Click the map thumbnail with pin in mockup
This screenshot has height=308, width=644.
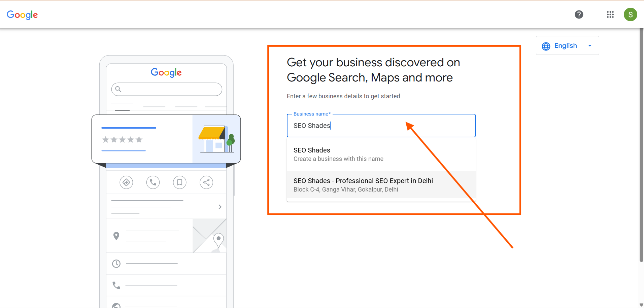209,236
